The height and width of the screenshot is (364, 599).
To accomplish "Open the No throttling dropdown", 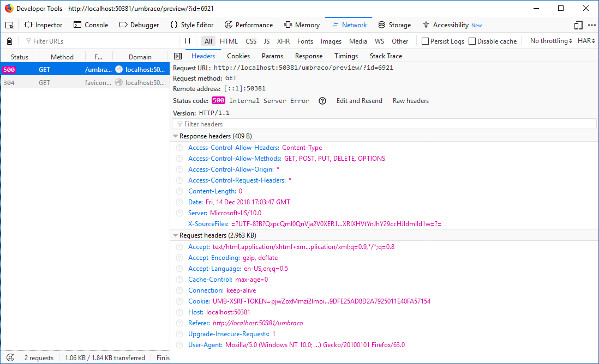I will coord(551,41).
